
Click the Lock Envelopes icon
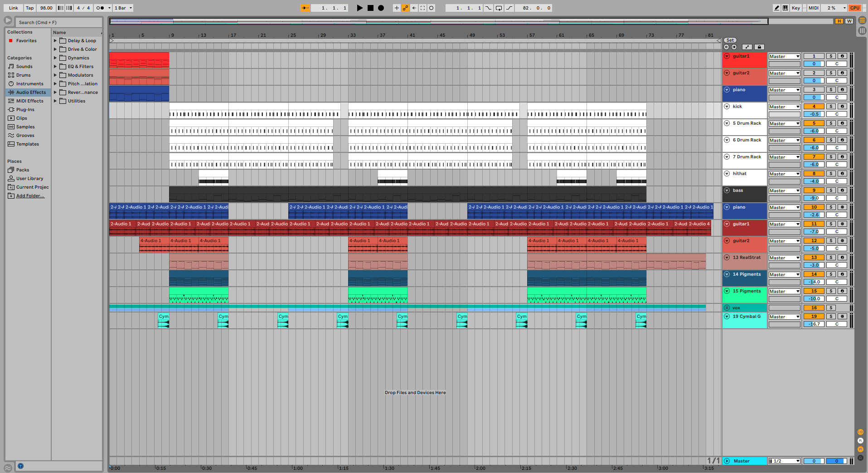click(x=760, y=47)
